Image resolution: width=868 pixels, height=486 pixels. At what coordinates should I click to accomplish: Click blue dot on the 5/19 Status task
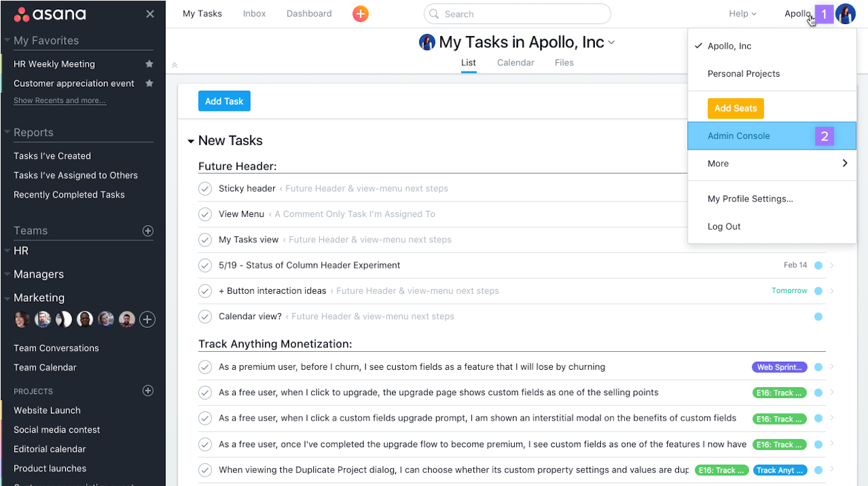tap(818, 266)
